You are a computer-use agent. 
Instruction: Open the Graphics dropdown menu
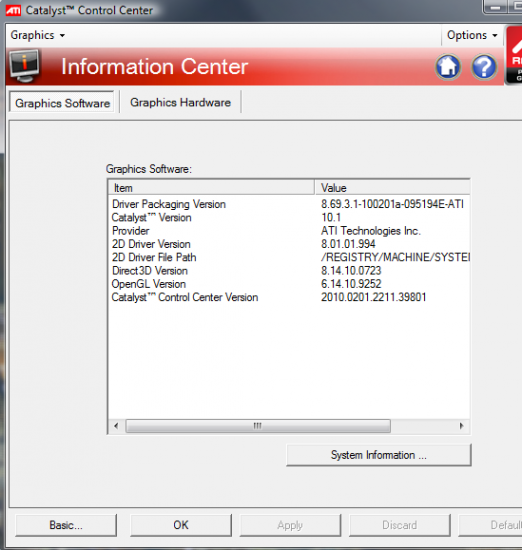(38, 35)
